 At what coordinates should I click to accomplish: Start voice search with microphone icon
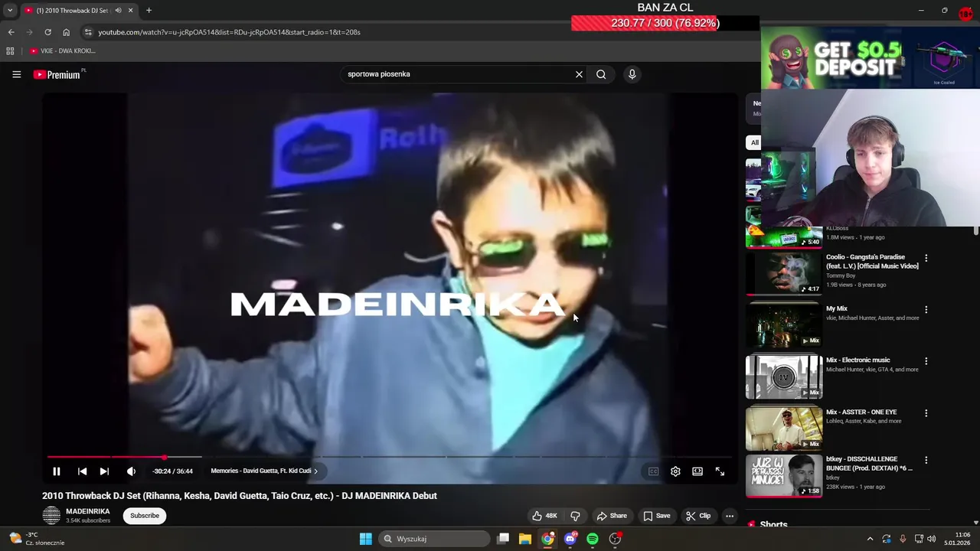pyautogui.click(x=632, y=74)
